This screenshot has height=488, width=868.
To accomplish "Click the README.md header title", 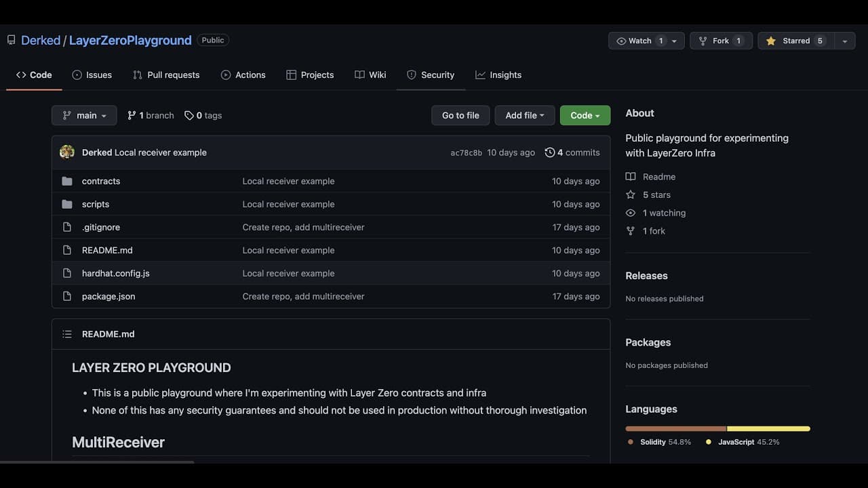I will pyautogui.click(x=108, y=334).
